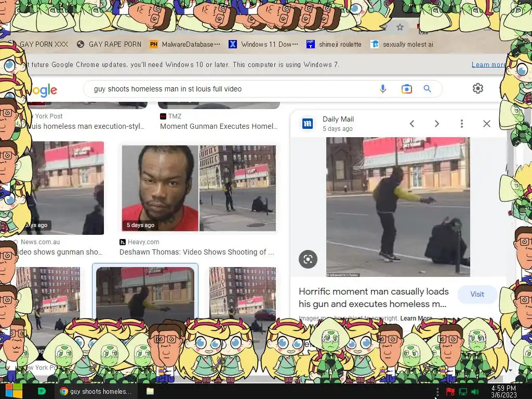Start a voice search with the microphone icon

click(383, 89)
